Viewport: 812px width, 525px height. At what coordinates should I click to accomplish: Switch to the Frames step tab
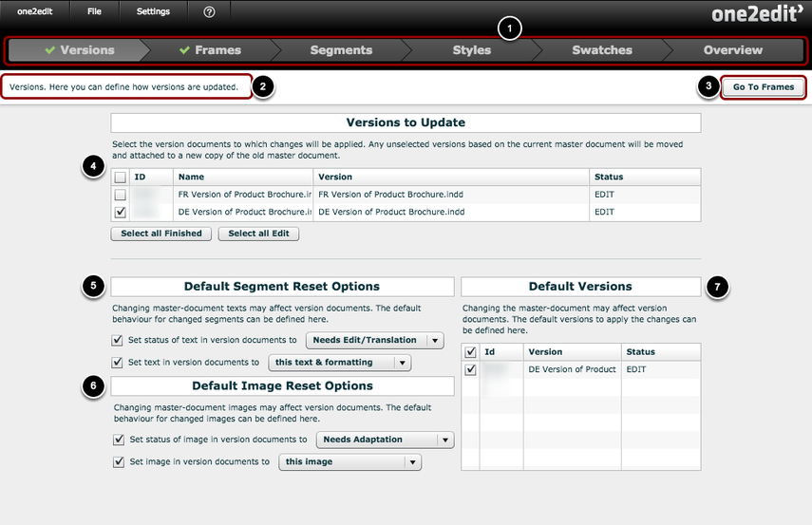210,50
